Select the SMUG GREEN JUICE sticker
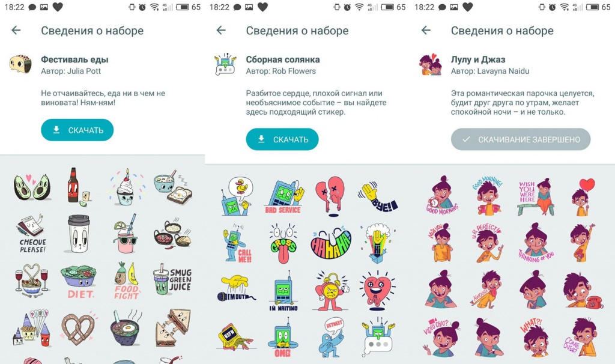The height and width of the screenshot is (364, 615). tap(172, 282)
